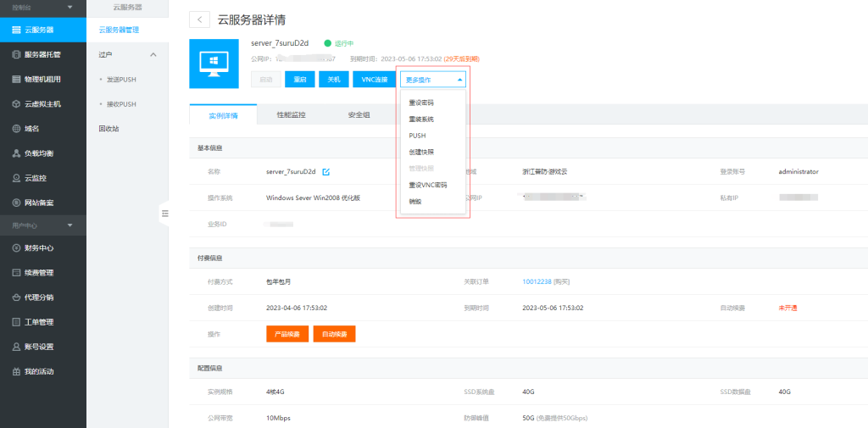Collapse the 过户 submenu chevron
The height and width of the screenshot is (428, 868).
[153, 55]
